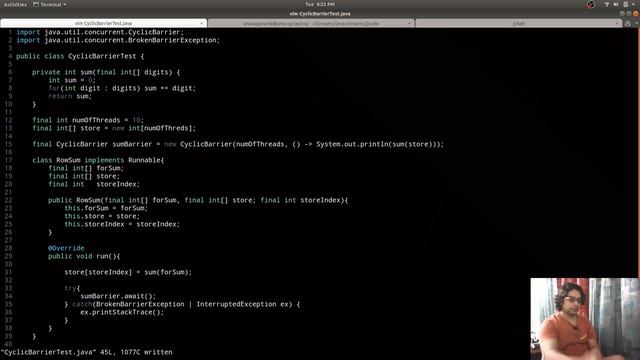
Task: Open the network indicator in the top bar
Action: coord(607,4)
